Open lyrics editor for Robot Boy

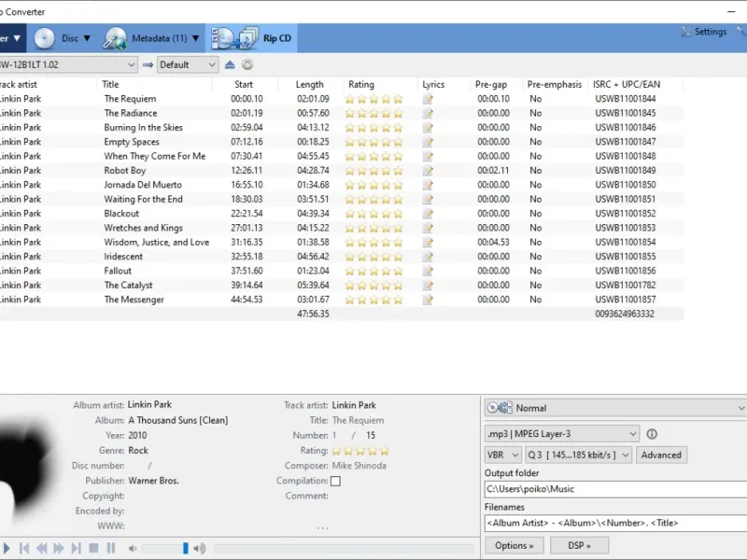[428, 171]
